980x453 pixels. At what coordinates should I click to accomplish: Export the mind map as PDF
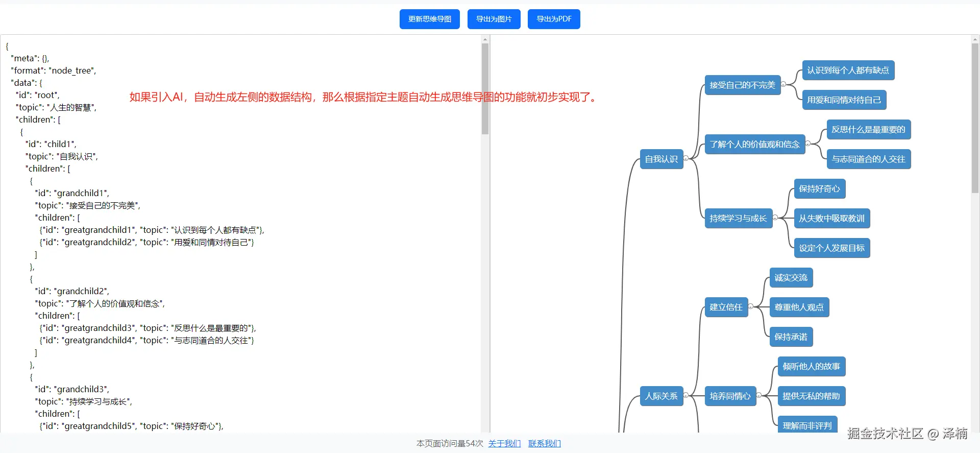pos(554,19)
